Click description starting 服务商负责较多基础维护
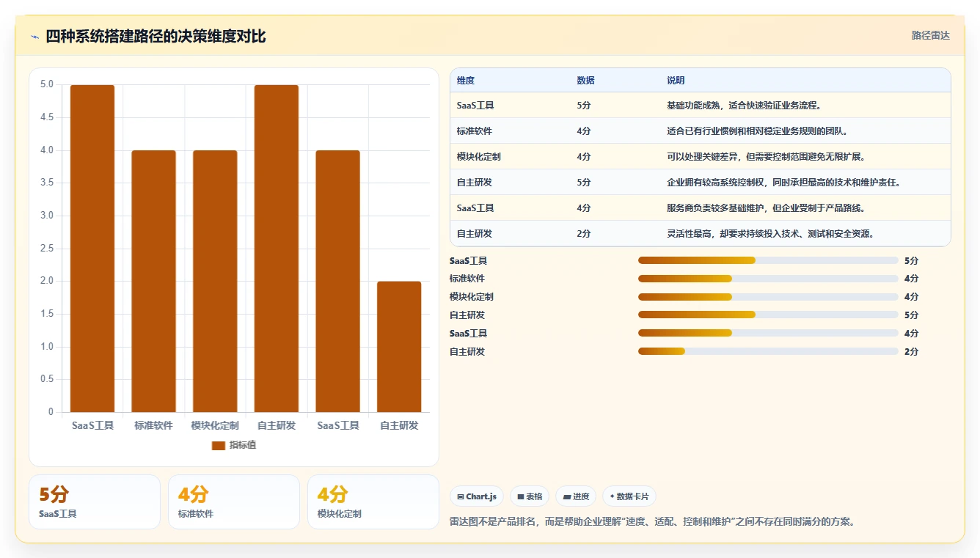The image size is (980, 558). coord(766,208)
